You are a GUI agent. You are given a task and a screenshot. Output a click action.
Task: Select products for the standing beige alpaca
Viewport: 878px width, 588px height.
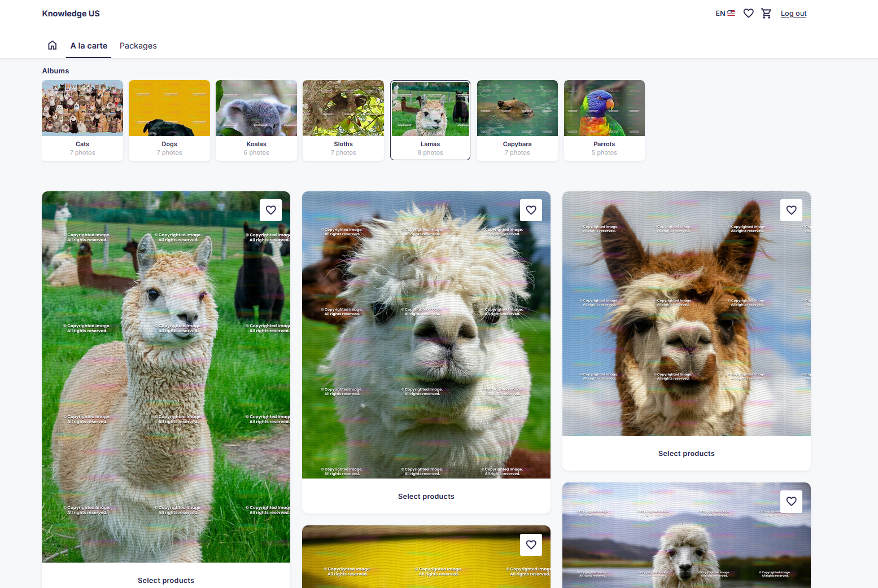[x=166, y=580]
